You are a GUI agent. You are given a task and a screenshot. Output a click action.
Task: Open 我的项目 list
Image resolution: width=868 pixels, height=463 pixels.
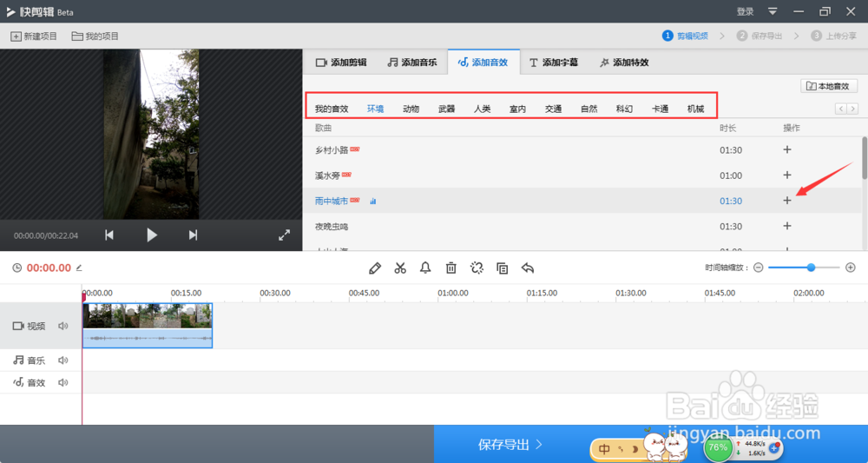point(95,36)
